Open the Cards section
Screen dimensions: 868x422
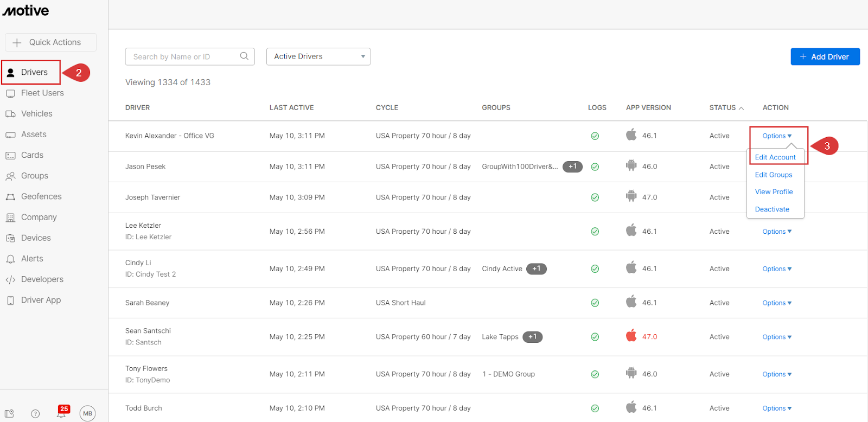(x=24, y=155)
